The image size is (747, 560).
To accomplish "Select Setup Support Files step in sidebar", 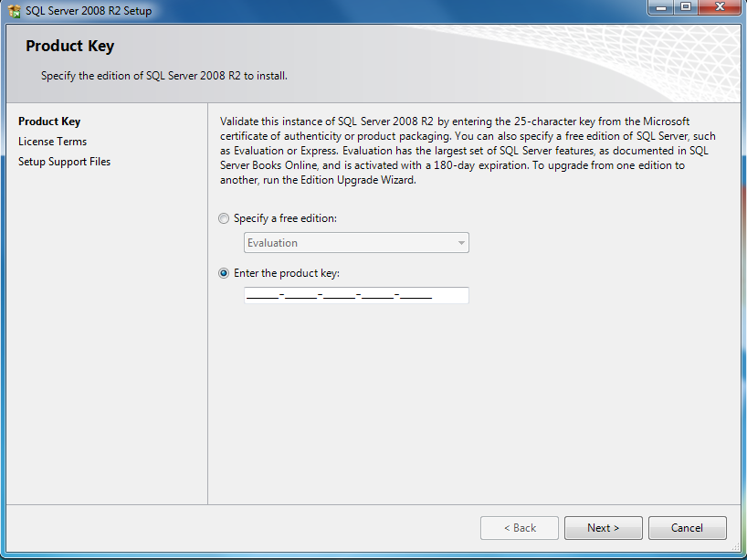I will 64,162.
